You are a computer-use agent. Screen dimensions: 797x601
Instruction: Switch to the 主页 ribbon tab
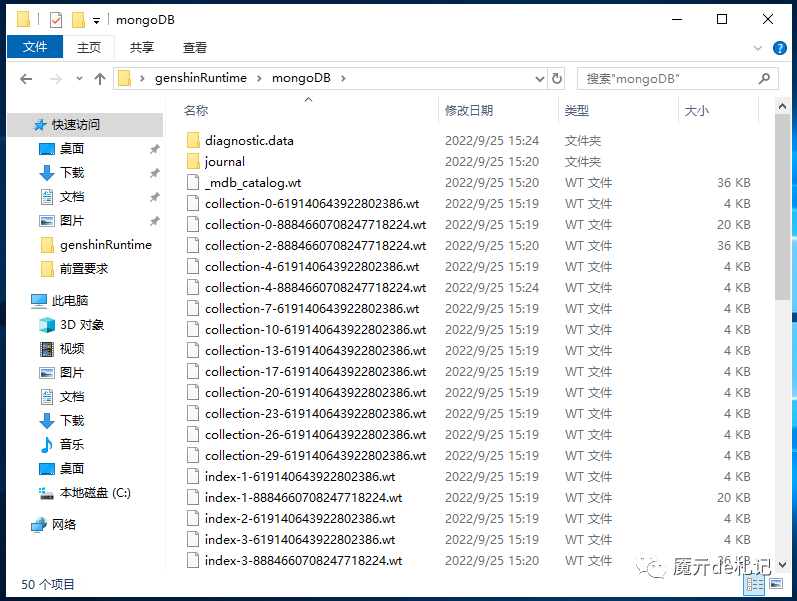(x=89, y=48)
